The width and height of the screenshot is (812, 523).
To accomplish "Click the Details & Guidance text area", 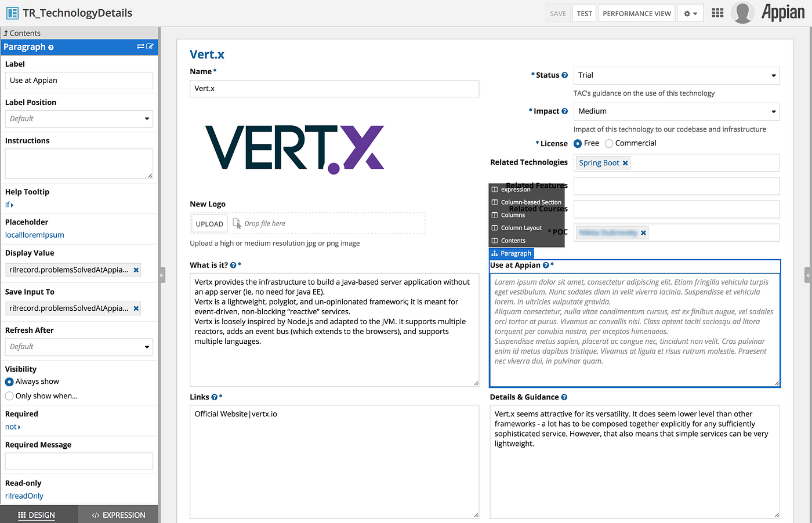I will (635, 462).
